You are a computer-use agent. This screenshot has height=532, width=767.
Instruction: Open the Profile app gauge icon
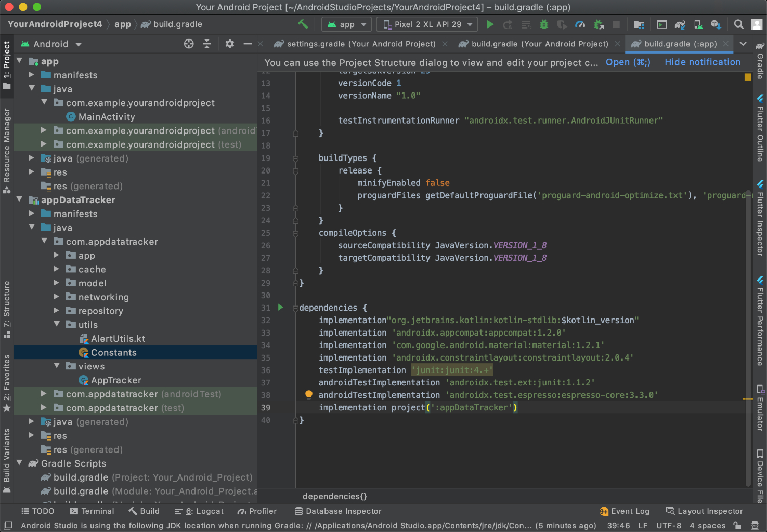(580, 24)
